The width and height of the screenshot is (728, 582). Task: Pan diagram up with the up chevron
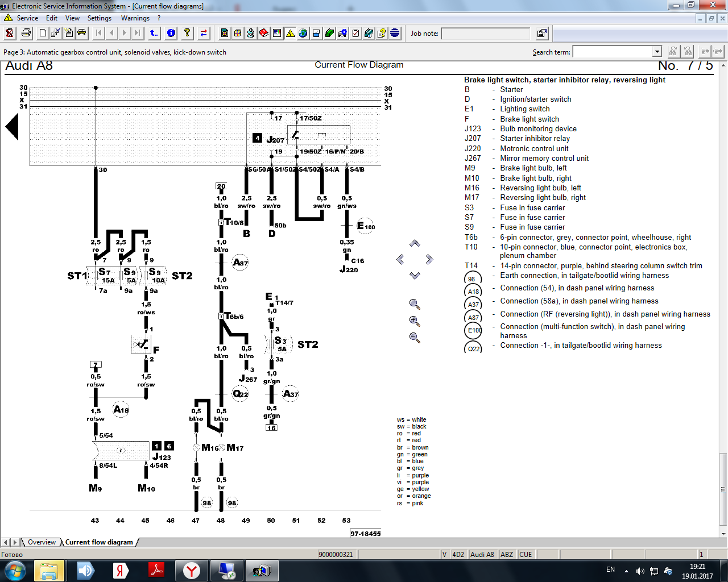click(x=415, y=243)
